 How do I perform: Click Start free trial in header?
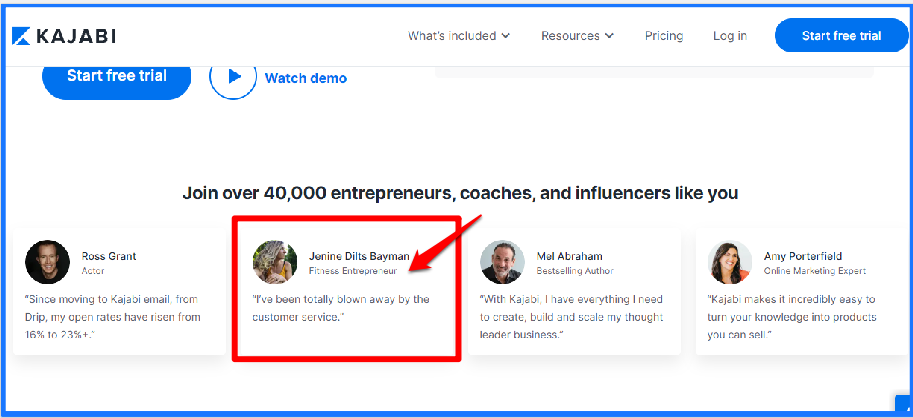coord(841,36)
